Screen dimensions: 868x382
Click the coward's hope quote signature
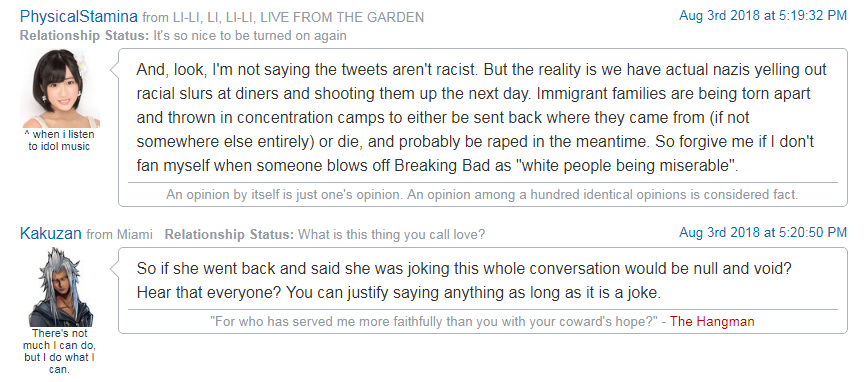pyautogui.click(x=438, y=321)
